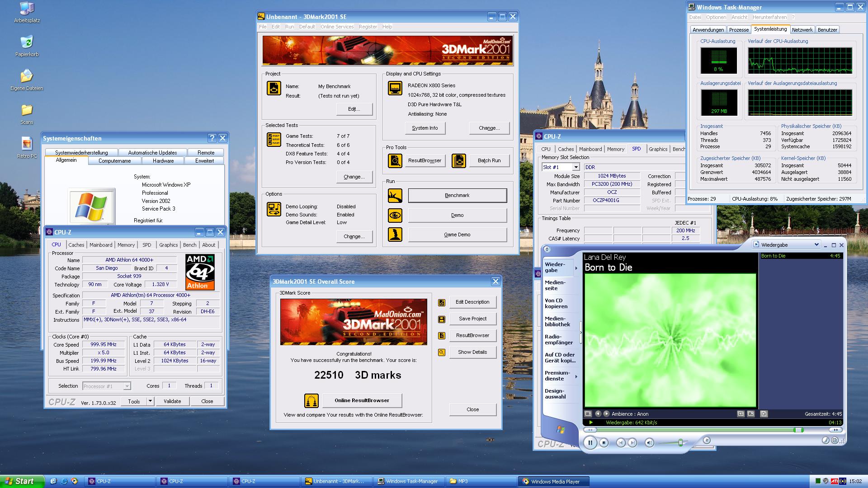The height and width of the screenshot is (488, 868).
Task: Open the Netzwerk tab in Task-Manager
Action: tap(802, 30)
